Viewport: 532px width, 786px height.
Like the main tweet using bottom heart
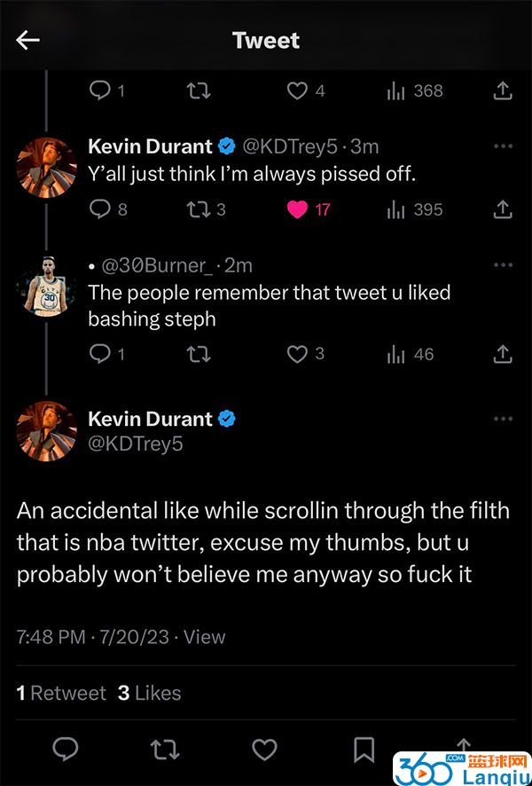pos(264,750)
